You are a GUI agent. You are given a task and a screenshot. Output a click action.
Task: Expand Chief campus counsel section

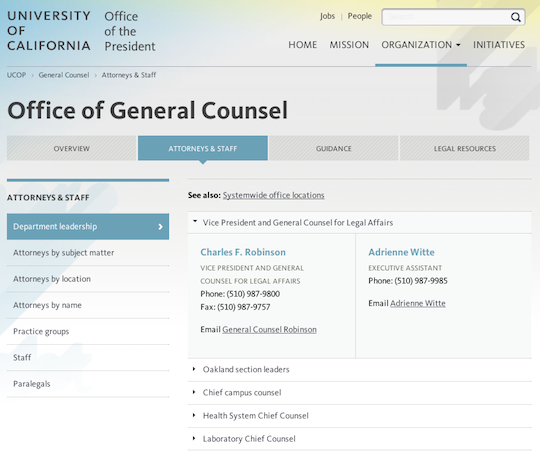(359, 392)
